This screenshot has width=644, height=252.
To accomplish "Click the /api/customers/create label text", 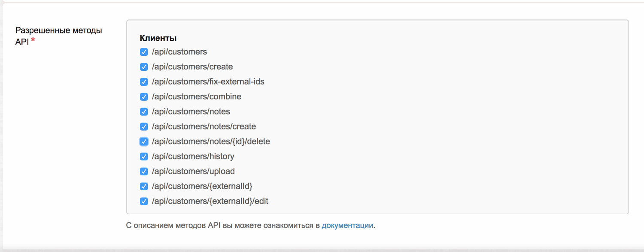I will point(192,67).
